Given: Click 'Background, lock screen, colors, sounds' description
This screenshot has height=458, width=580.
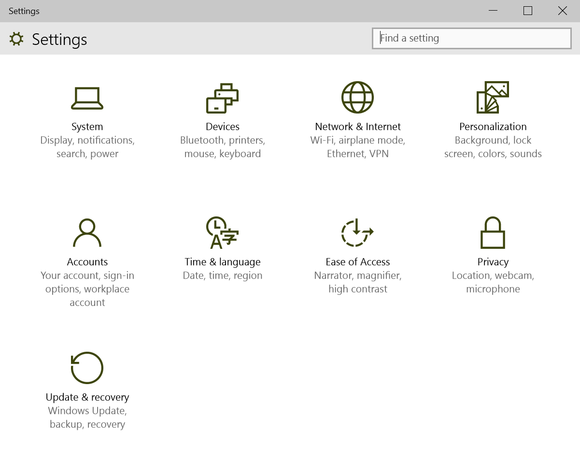Looking at the screenshot, I should tap(493, 147).
